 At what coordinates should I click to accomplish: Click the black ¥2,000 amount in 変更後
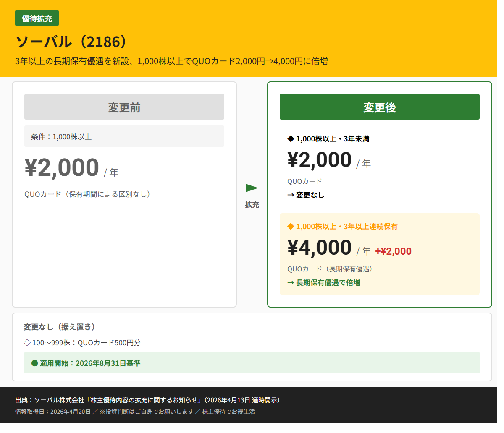click(320, 160)
